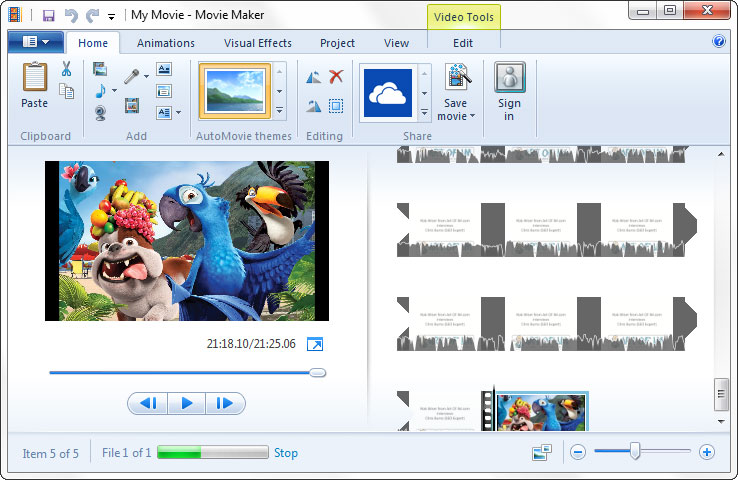Click the Save movie icon
Image resolution: width=738 pixels, height=480 pixels.
point(457,76)
